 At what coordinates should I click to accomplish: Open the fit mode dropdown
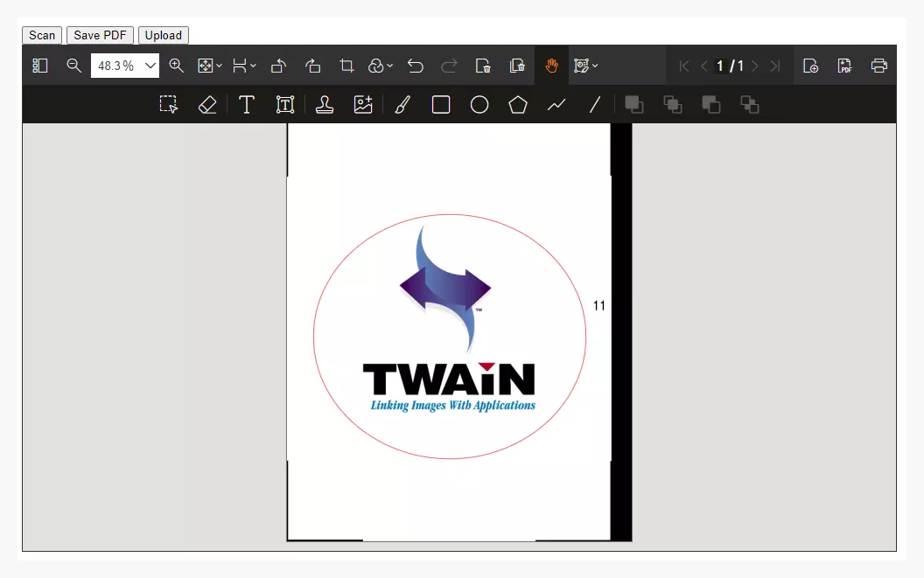pos(209,66)
